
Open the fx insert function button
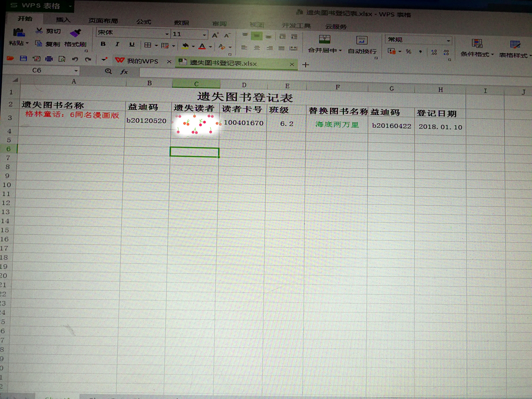(x=124, y=72)
